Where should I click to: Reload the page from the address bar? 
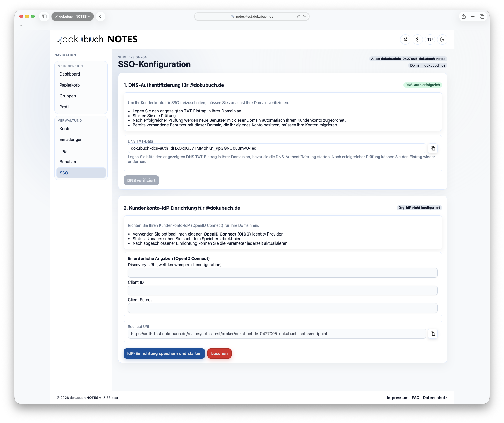(x=298, y=16)
